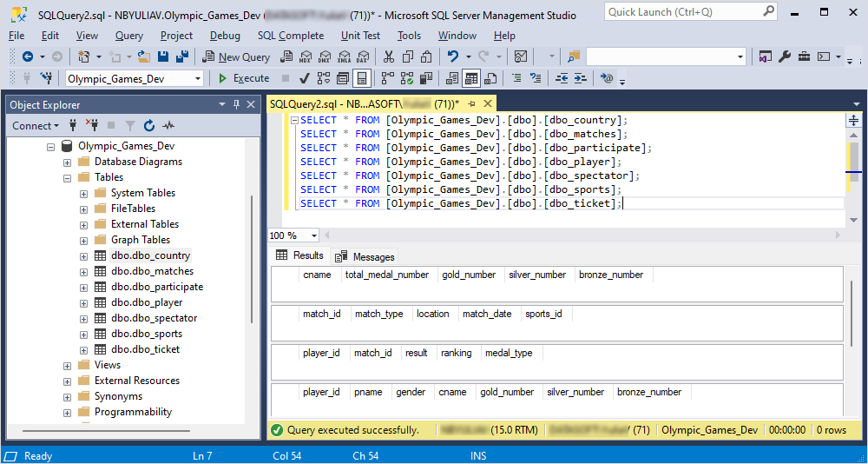Switch to the Results tab
Screen dimensions: 868x464
(300, 255)
